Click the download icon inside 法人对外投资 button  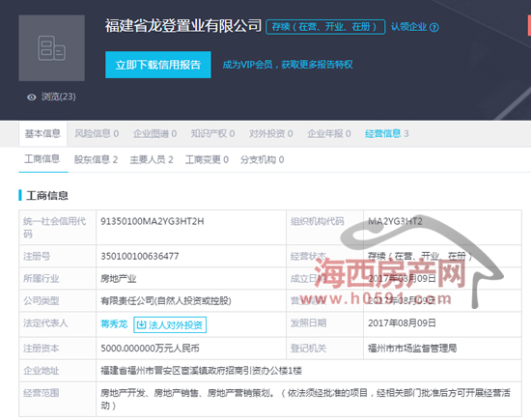point(141,325)
